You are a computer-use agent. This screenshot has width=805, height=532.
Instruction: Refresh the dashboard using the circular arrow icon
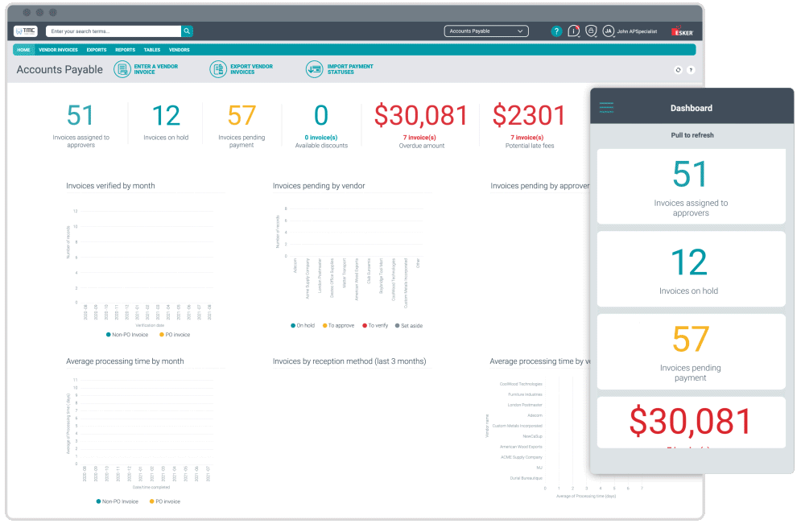[679, 70]
